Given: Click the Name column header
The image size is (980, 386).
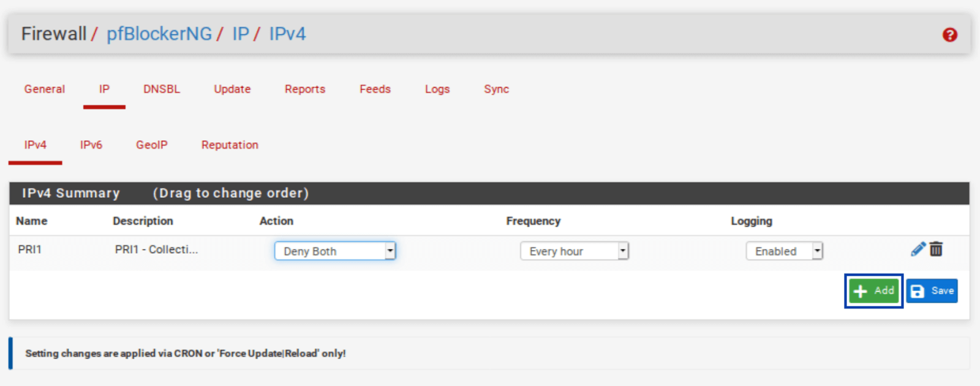Looking at the screenshot, I should point(31,221).
